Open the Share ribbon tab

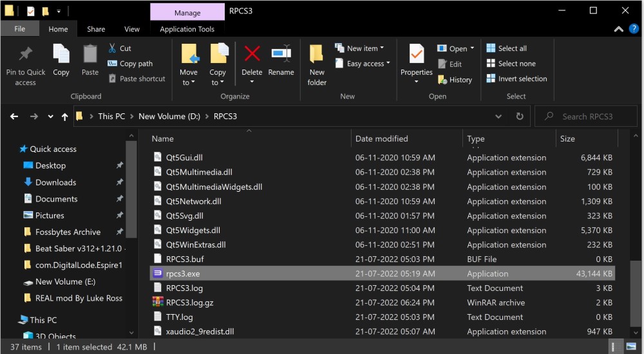[96, 29]
